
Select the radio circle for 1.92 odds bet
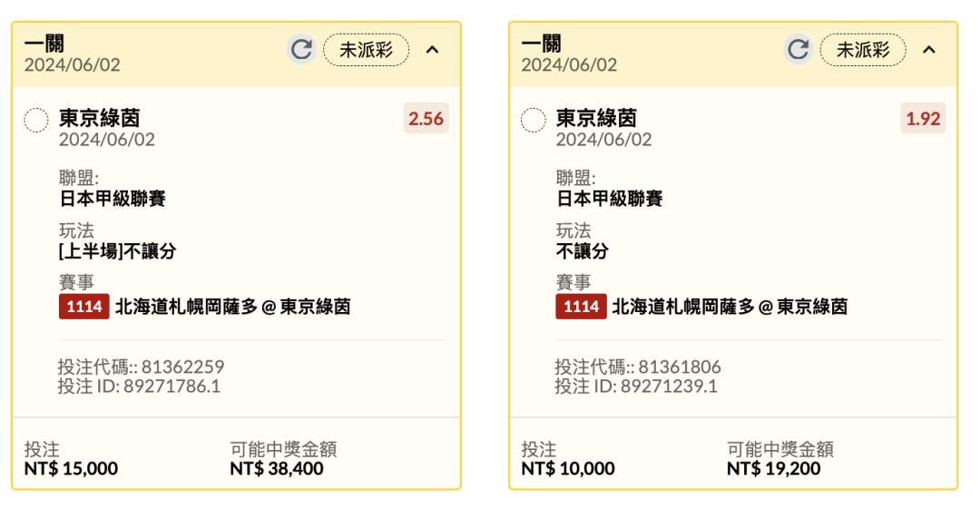tap(534, 120)
